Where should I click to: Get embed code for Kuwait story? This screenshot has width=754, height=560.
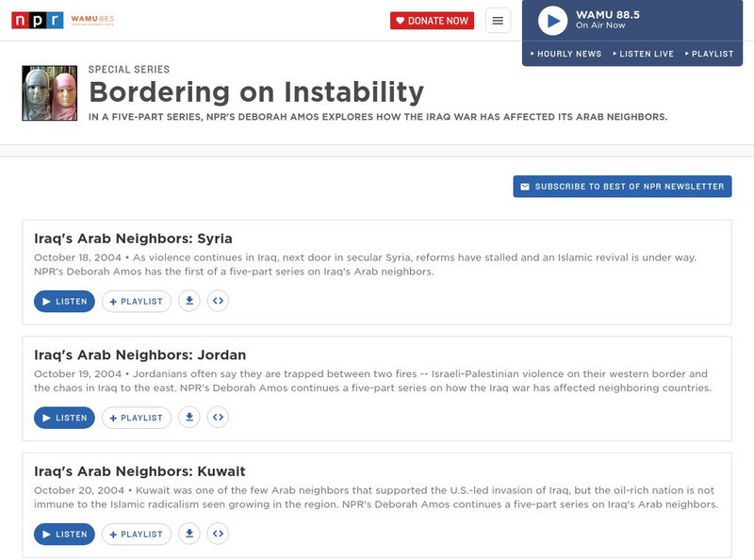click(218, 534)
